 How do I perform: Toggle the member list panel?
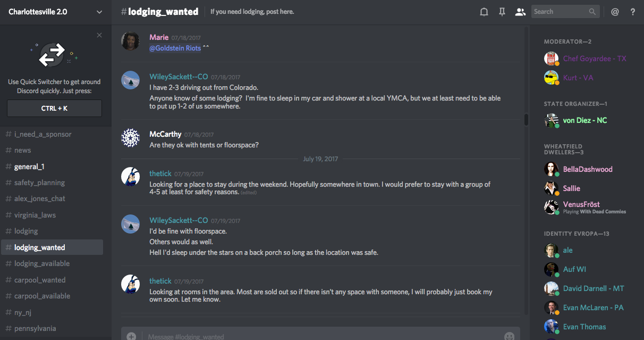(520, 12)
